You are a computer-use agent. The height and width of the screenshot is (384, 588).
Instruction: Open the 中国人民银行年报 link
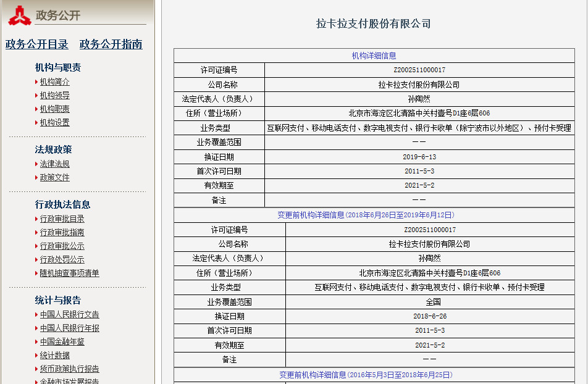click(69, 328)
